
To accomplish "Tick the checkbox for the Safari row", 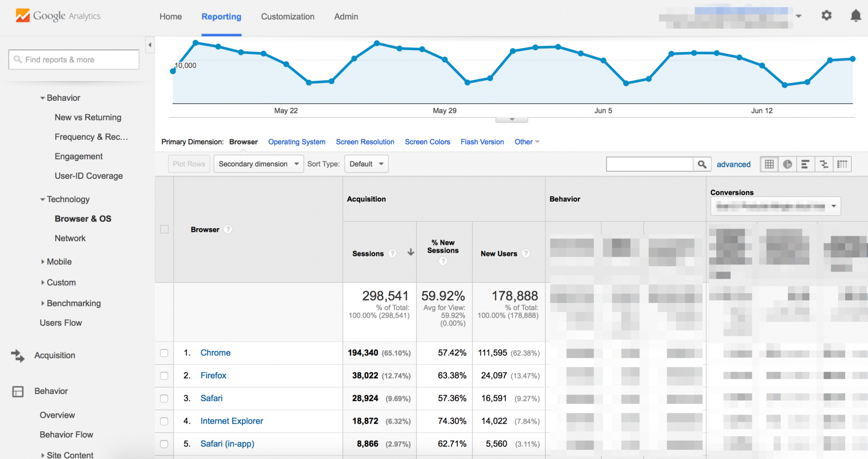I will pyautogui.click(x=164, y=398).
